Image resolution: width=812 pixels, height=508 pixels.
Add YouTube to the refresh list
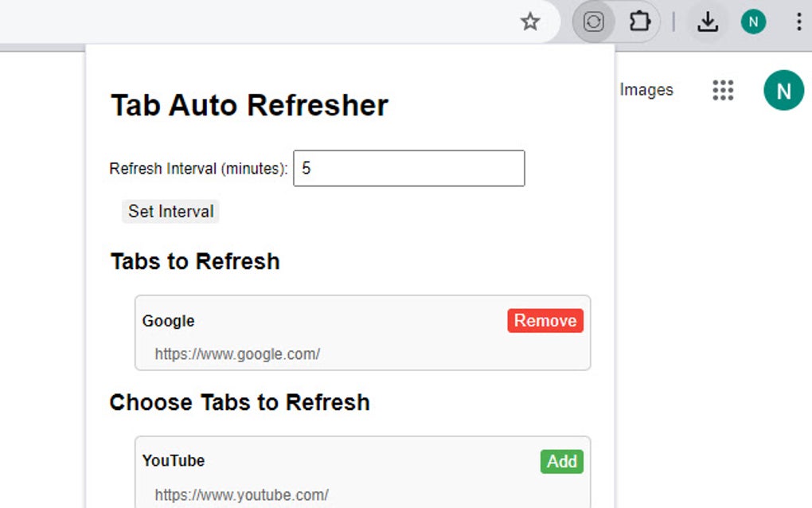pos(562,461)
